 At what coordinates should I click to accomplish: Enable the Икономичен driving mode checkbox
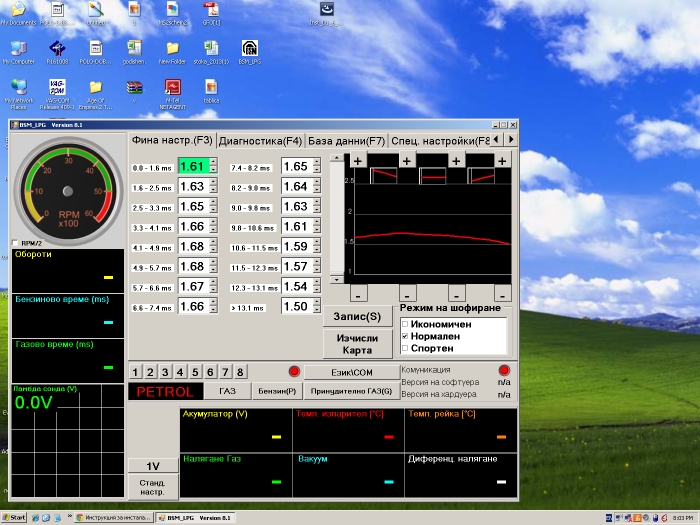(x=405, y=325)
